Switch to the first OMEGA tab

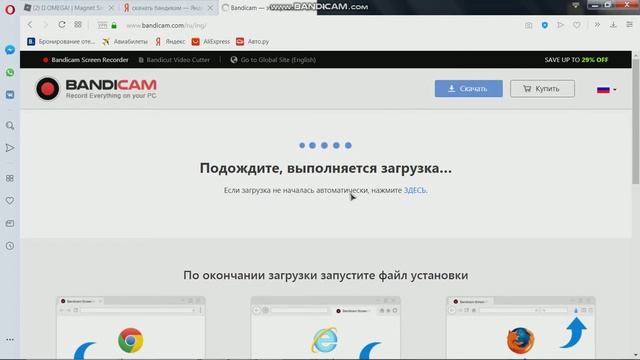click(69, 8)
